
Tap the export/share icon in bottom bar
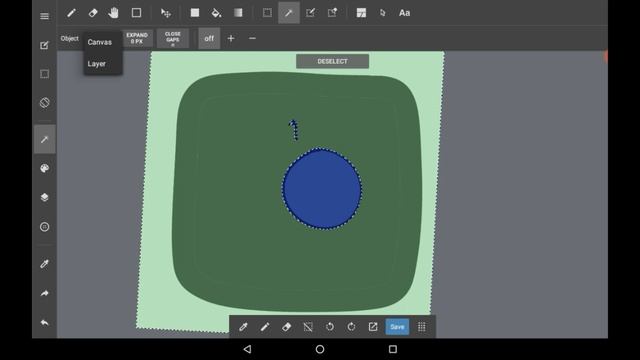(373, 327)
